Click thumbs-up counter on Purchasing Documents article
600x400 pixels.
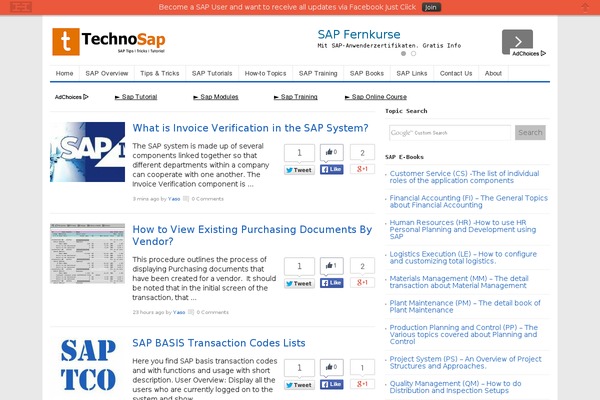(x=331, y=265)
